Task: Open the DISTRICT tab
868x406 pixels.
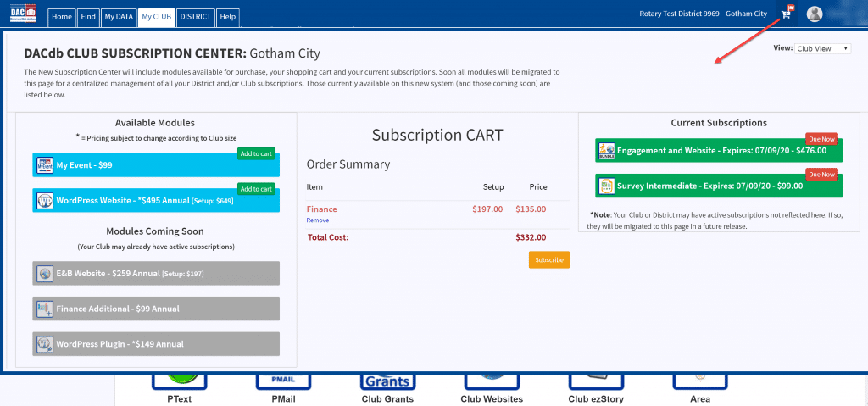Action: 196,17
